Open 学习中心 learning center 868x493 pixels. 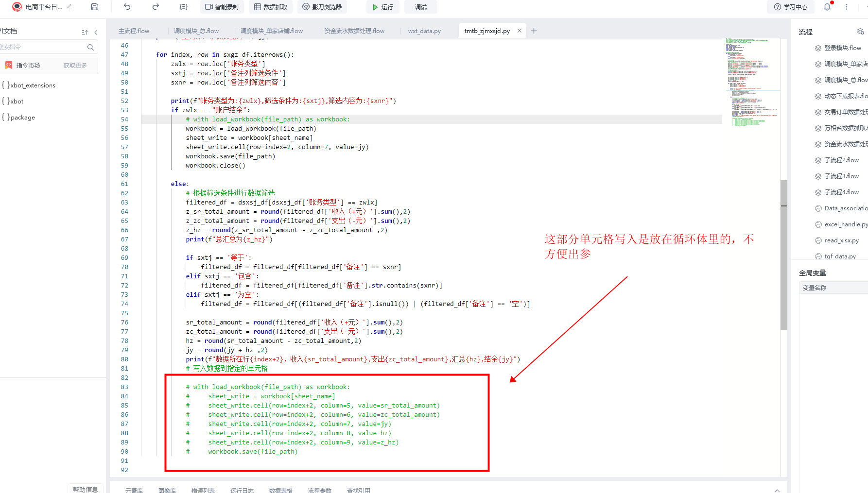pyautogui.click(x=791, y=7)
